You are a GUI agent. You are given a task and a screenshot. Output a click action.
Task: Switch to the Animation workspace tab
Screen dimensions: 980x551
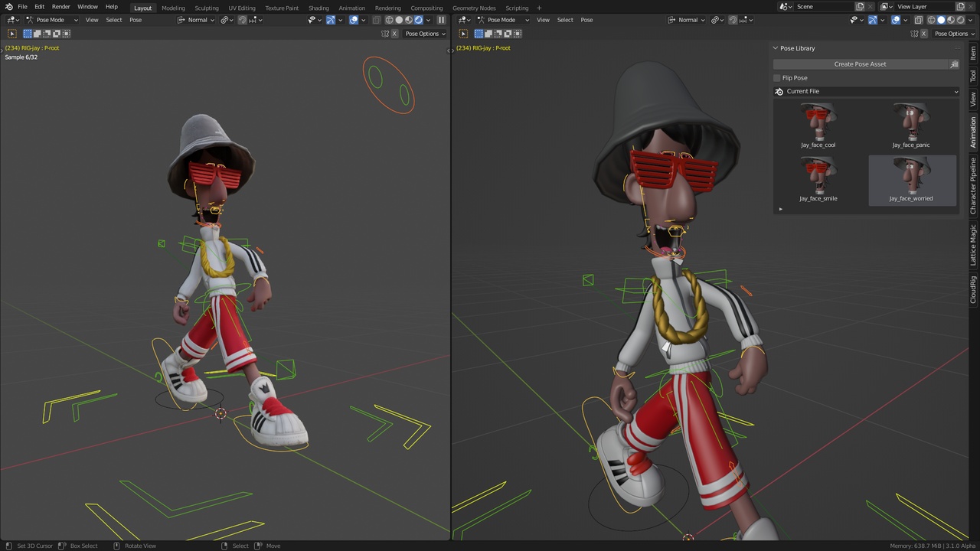[x=351, y=8]
